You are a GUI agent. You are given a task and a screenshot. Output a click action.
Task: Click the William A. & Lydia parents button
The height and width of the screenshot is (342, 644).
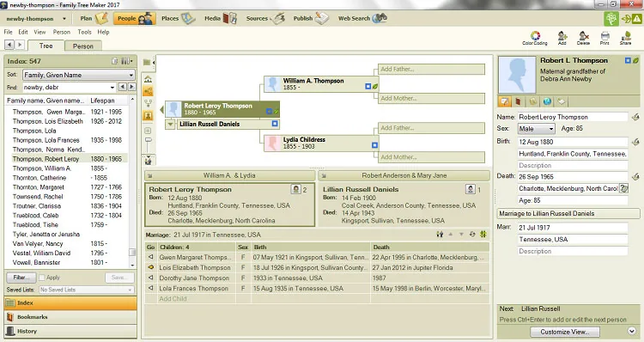point(229,175)
